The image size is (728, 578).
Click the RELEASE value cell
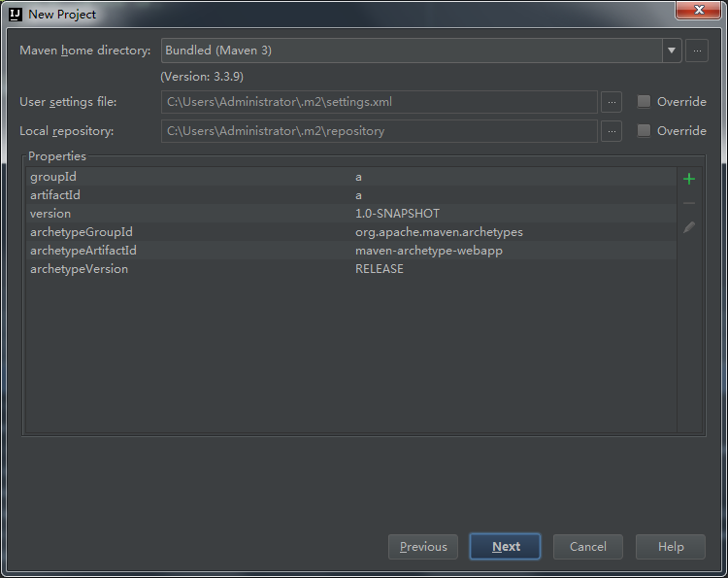click(x=380, y=269)
